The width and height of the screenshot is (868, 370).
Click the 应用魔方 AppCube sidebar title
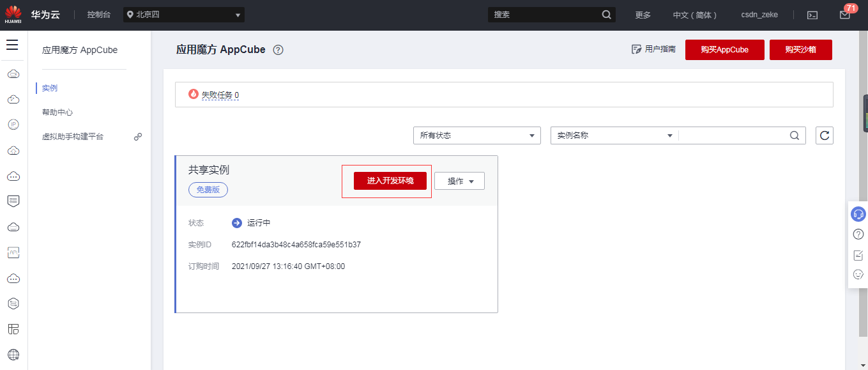tap(80, 50)
